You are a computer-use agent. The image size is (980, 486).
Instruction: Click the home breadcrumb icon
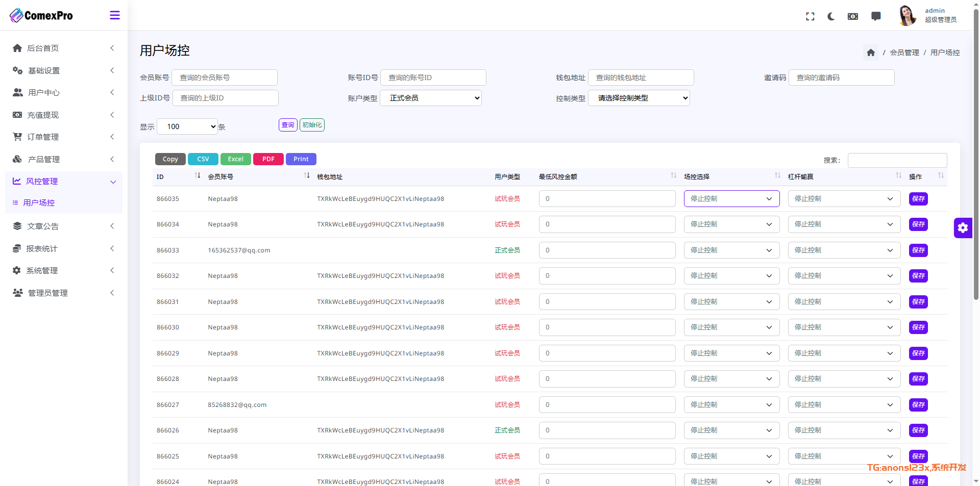point(871,53)
